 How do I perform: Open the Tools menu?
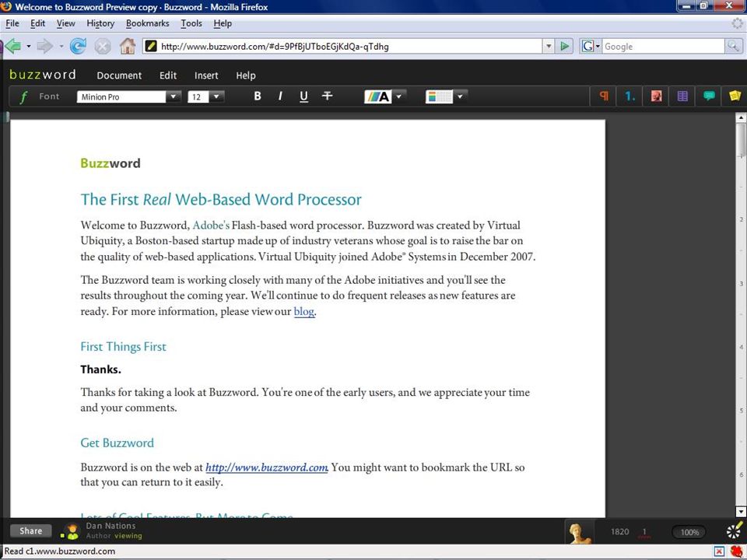[x=191, y=23]
